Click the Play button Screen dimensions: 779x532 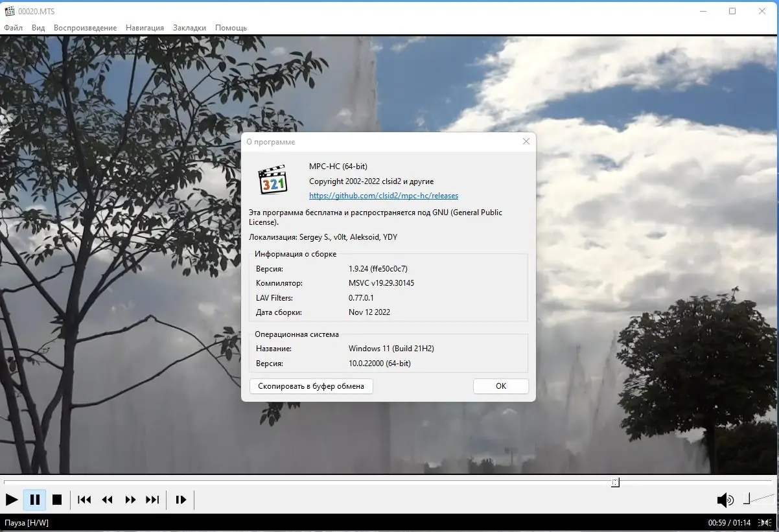pyautogui.click(x=11, y=500)
